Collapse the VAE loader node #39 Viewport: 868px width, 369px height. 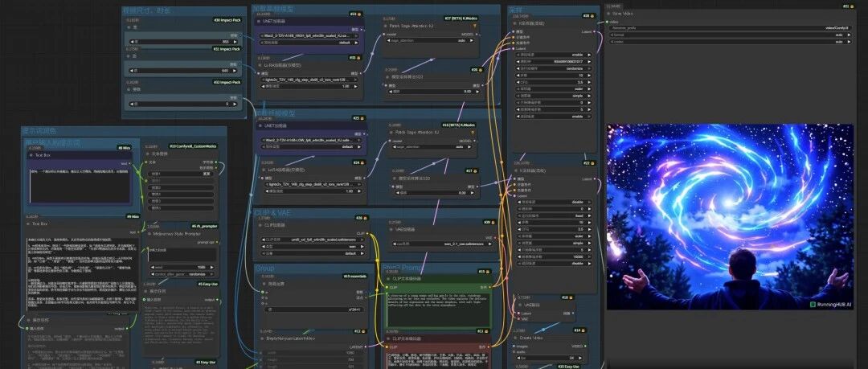coord(391,229)
